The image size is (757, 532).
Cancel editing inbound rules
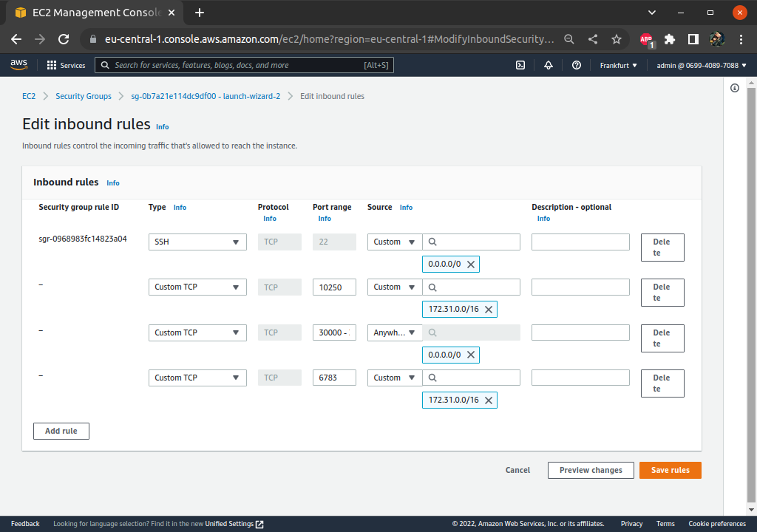pyautogui.click(x=517, y=470)
